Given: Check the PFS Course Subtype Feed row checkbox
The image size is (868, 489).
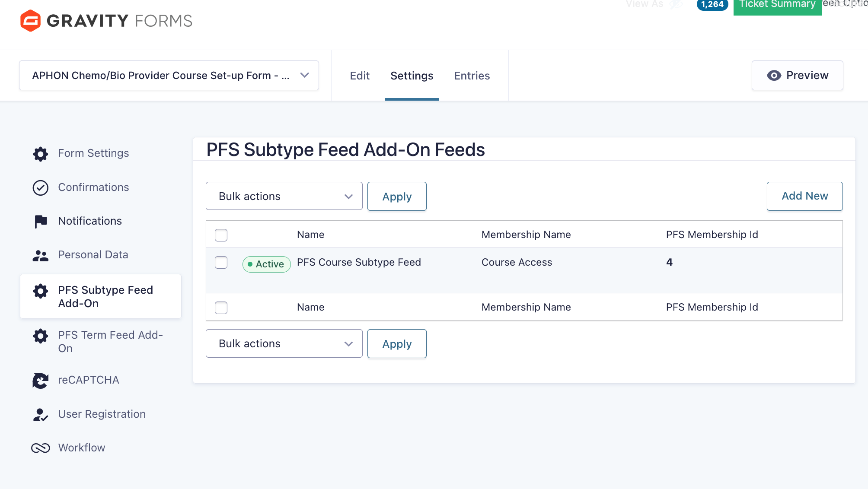Looking at the screenshot, I should [x=221, y=263].
